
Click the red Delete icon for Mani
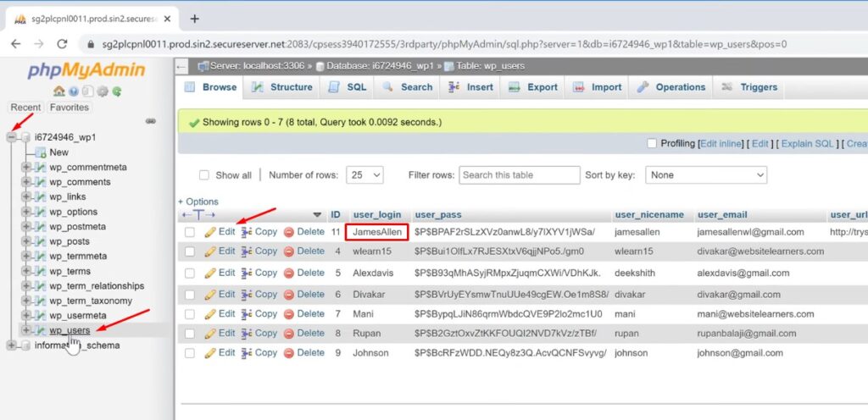tap(289, 314)
